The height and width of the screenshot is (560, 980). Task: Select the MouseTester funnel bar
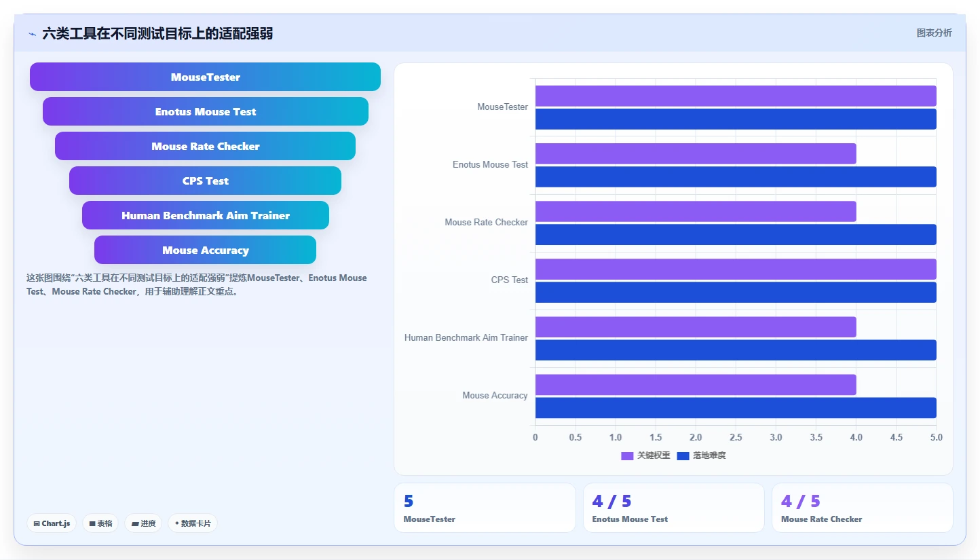point(205,77)
